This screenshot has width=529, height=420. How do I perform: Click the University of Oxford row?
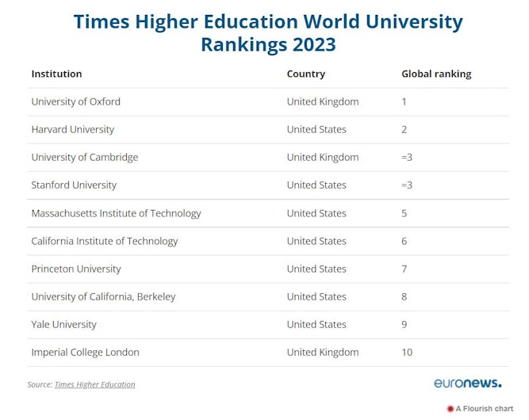[x=268, y=101]
